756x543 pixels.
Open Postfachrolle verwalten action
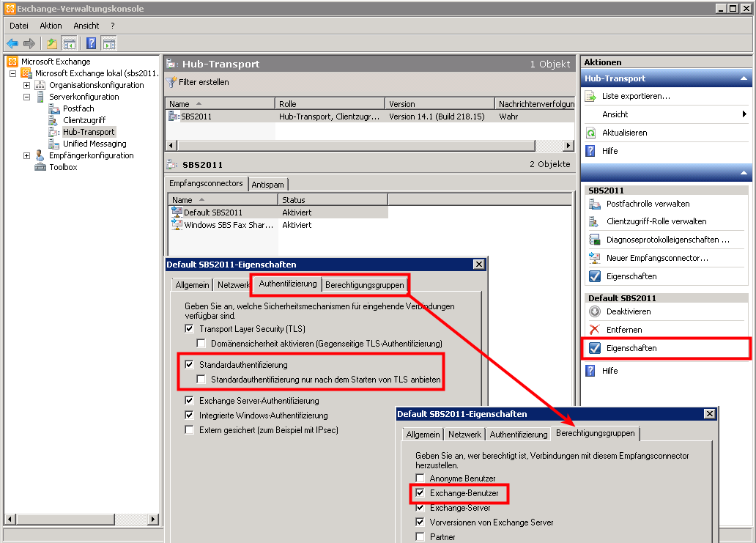[648, 204]
